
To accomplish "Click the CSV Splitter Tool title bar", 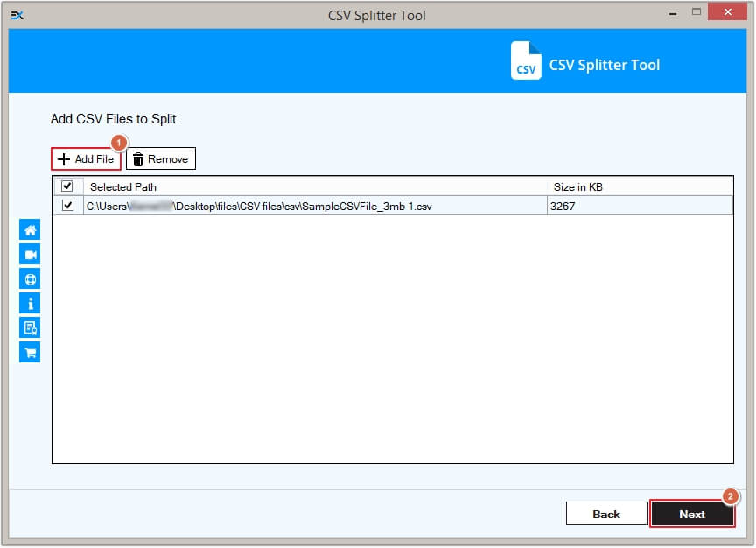I will coord(377,14).
